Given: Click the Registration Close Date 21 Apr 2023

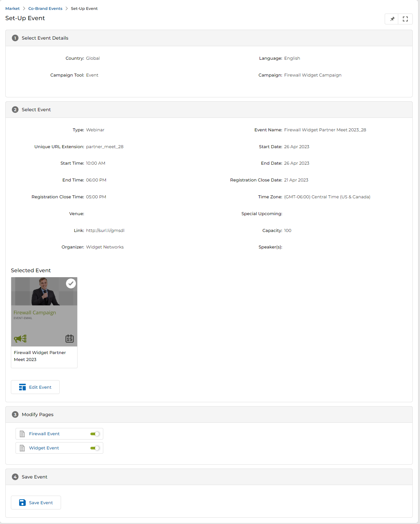Looking at the screenshot, I should (296, 180).
